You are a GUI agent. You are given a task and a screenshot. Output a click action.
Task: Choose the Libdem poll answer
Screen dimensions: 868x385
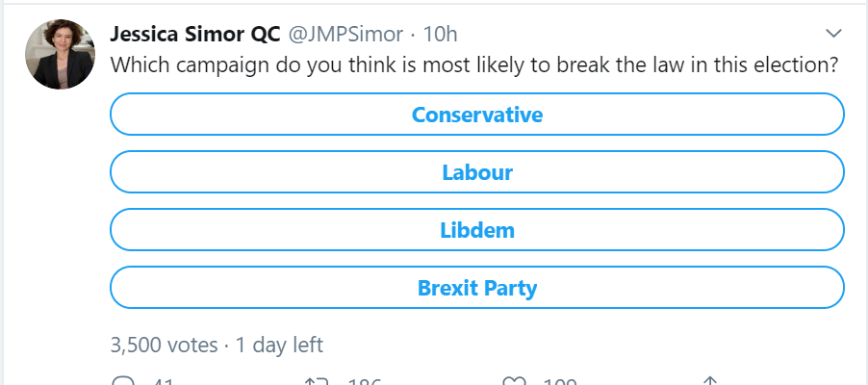(x=477, y=231)
